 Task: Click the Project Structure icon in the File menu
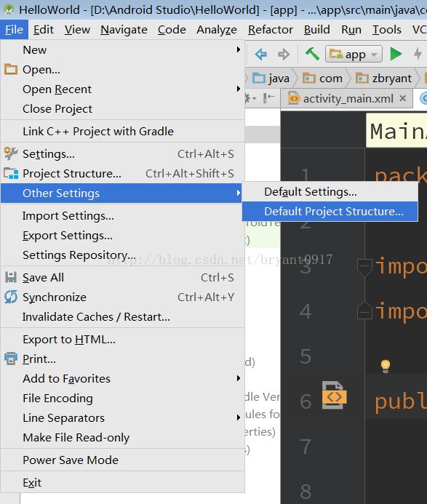point(11,173)
